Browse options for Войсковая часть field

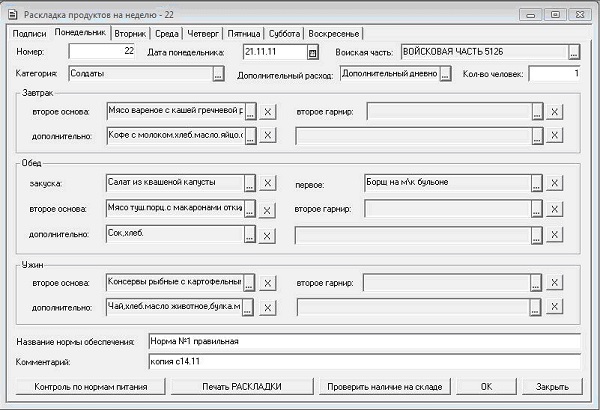pos(573,52)
